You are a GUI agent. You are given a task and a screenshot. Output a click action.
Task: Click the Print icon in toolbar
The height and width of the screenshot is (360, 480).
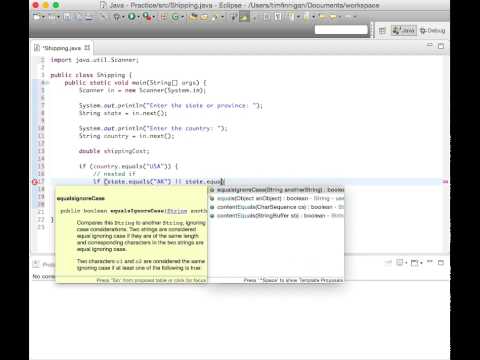89,16
